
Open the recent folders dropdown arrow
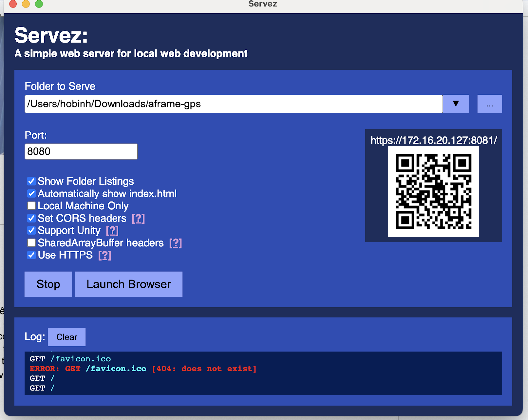pos(456,104)
